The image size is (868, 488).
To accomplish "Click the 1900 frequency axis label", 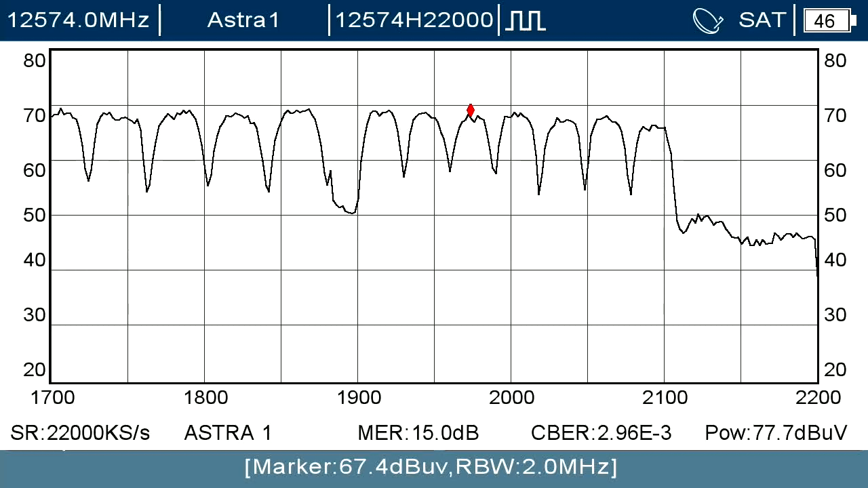I will 359,397.
